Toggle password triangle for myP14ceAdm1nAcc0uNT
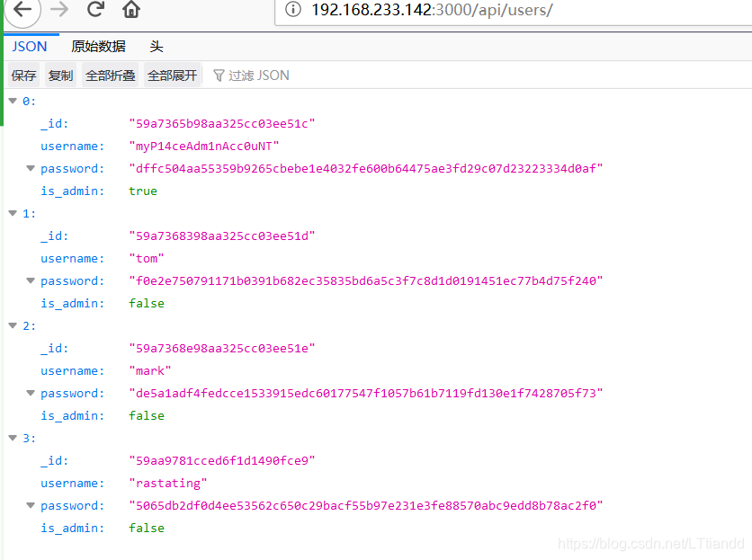Screen dimensions: 752x560 31,168
